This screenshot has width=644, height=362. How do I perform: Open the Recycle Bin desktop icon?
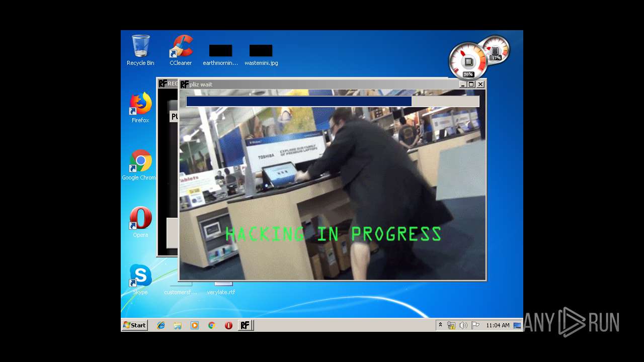[x=140, y=50]
